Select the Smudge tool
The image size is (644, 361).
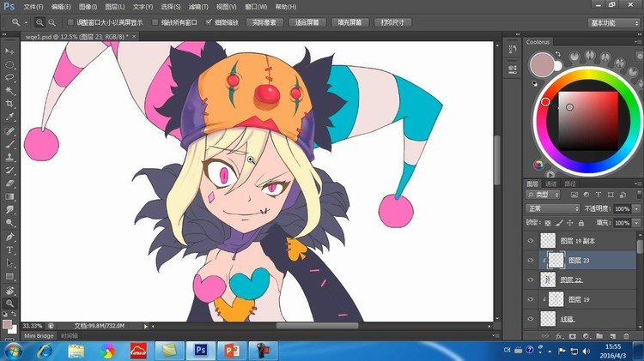(x=9, y=209)
